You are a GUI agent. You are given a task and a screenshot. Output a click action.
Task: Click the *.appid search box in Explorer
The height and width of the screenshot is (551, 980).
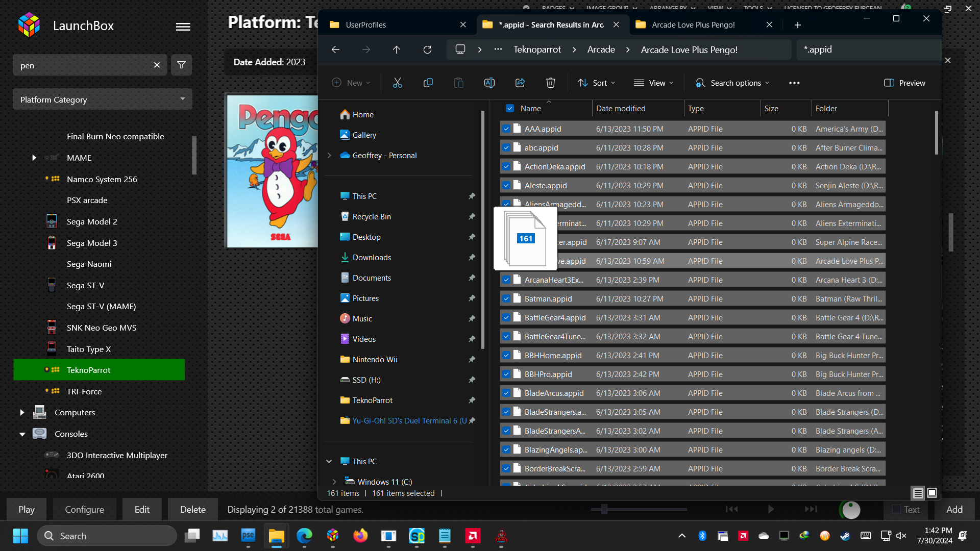868,49
